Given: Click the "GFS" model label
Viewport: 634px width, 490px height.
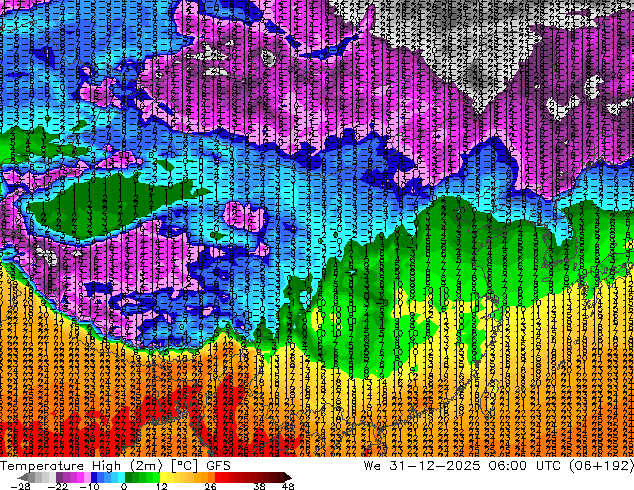Looking at the screenshot, I should pos(218,466).
